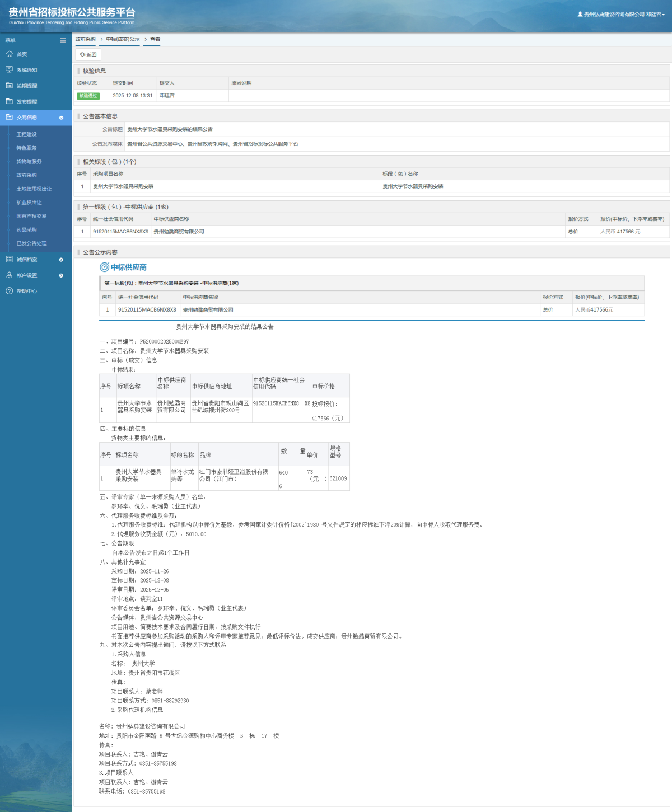
Task: Open 货物与服务 sidebar item
Action: pos(29,162)
